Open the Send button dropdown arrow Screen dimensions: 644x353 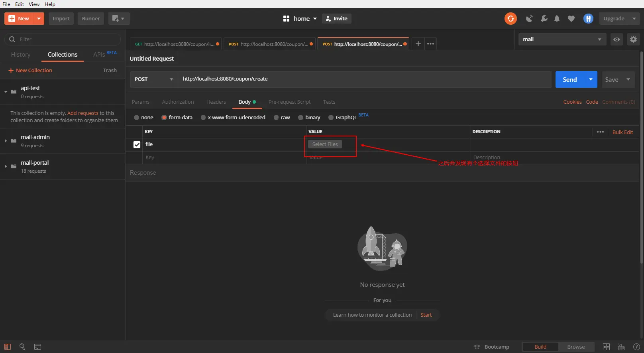[x=591, y=79]
